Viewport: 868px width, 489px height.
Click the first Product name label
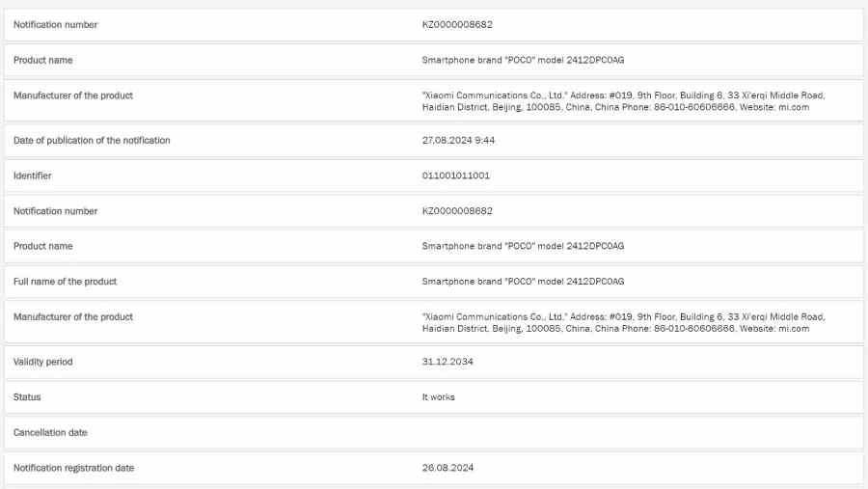click(x=42, y=60)
